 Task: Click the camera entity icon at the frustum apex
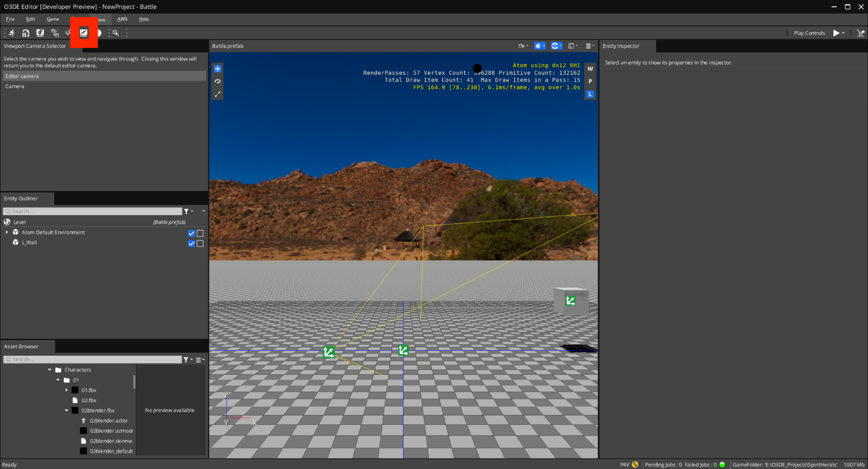[x=329, y=352]
